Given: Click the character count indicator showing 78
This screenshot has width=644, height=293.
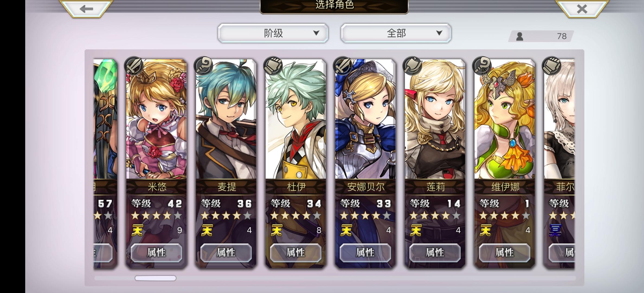Looking at the screenshot, I should [x=541, y=36].
